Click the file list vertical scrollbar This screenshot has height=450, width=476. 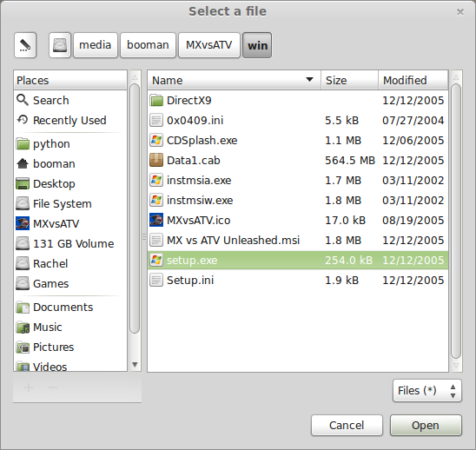[x=456, y=221]
